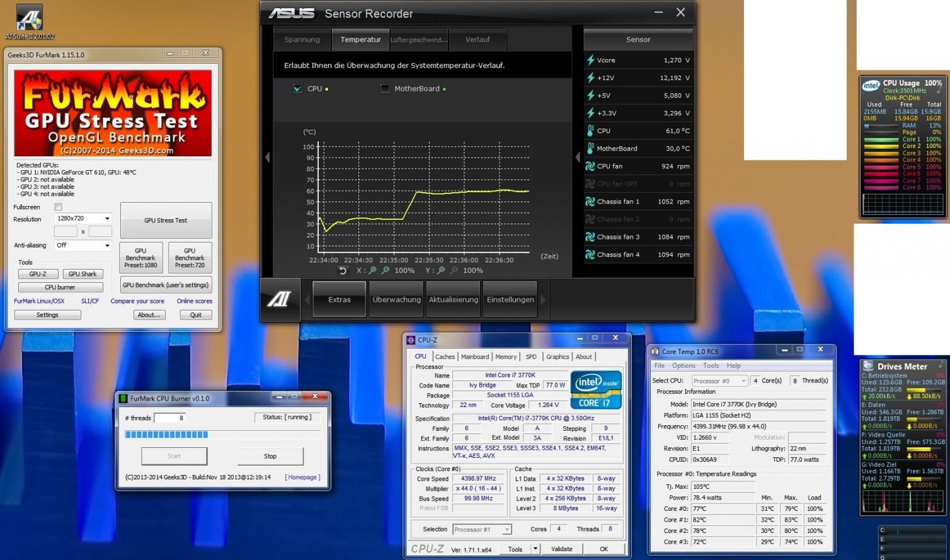Click the custom width field under Resolution
Screen dimensions: 950x560
(x=66, y=231)
